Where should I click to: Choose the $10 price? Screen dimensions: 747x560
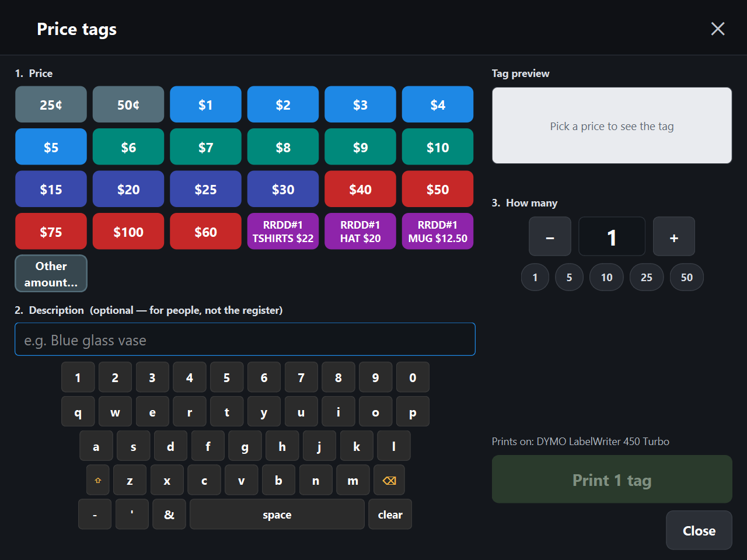point(438,147)
